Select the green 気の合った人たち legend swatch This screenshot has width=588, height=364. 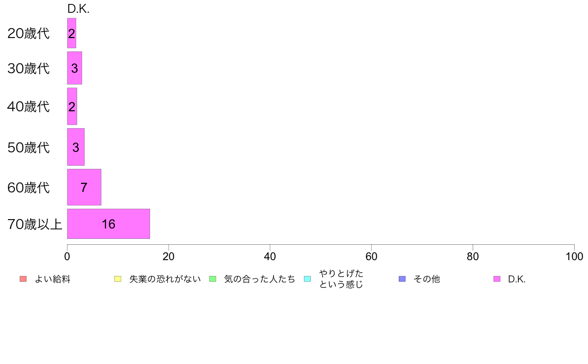point(213,279)
